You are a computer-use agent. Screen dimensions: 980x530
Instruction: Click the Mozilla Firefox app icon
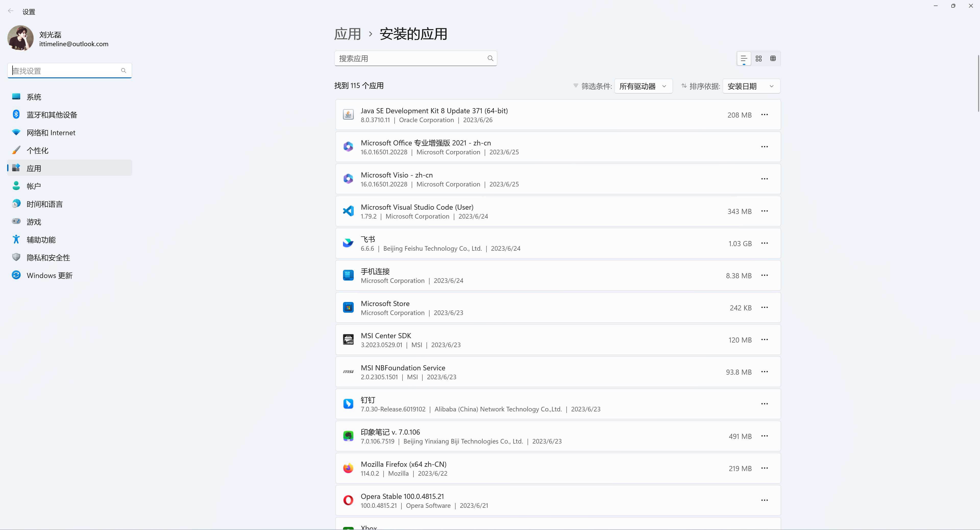[x=348, y=468]
